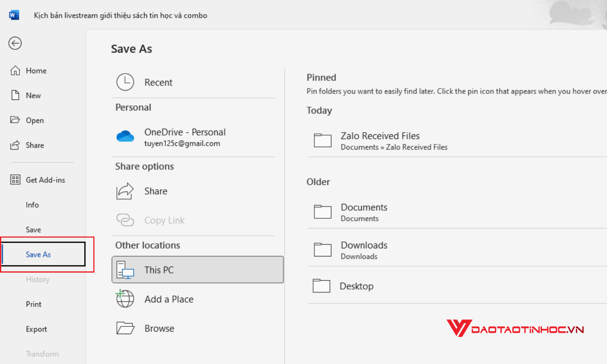Click the Get Add-ins grid icon

15,180
